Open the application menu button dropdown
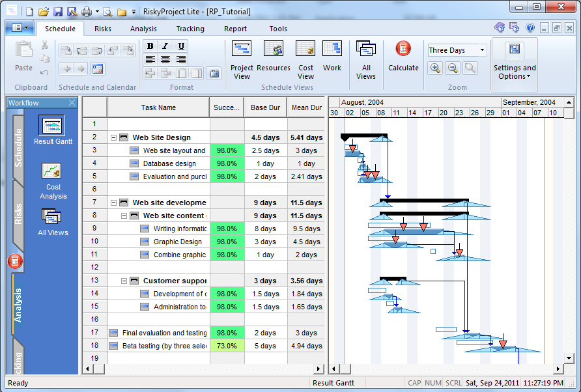 click(x=20, y=28)
